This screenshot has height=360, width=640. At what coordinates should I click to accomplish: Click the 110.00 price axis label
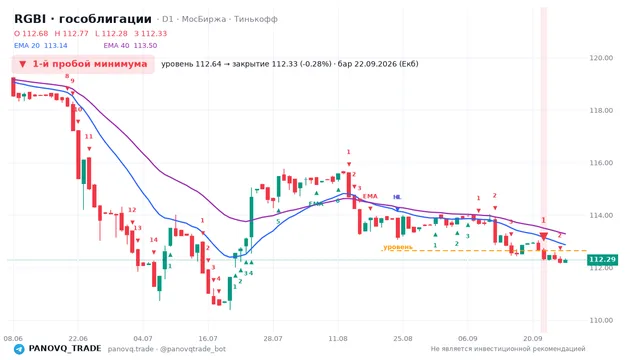[601, 320]
